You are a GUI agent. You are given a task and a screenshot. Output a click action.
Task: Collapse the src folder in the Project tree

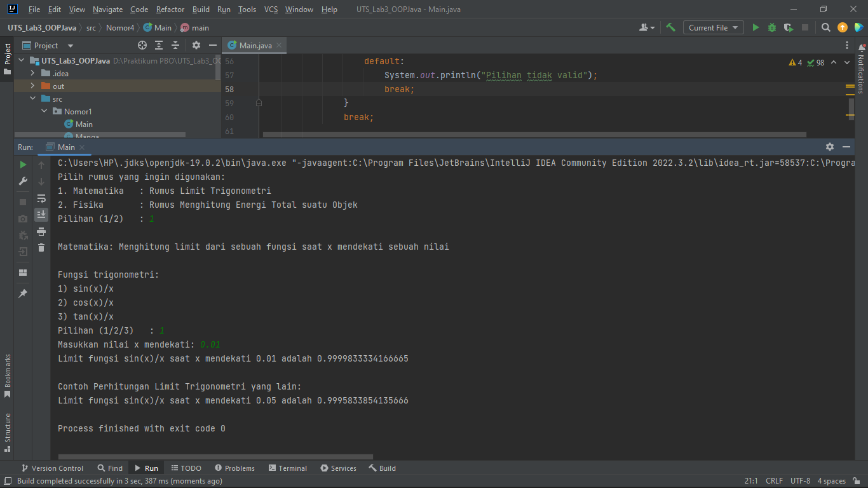pyautogui.click(x=32, y=98)
